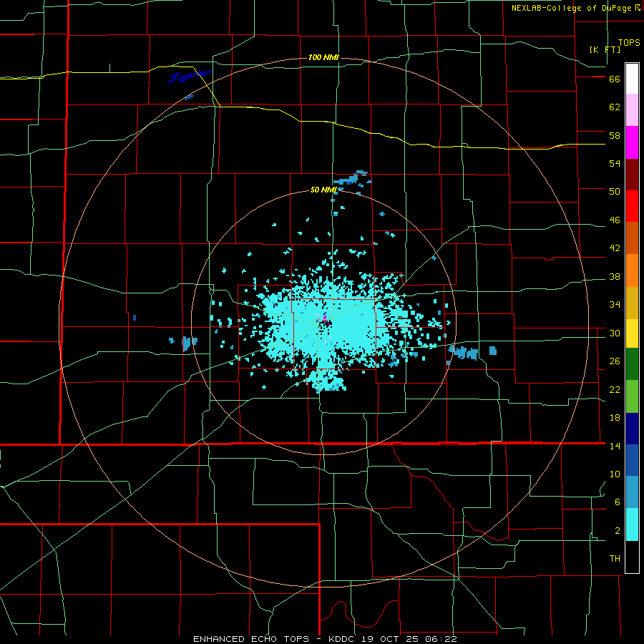
Task: Click the 46 scale value
Action: pos(615,220)
